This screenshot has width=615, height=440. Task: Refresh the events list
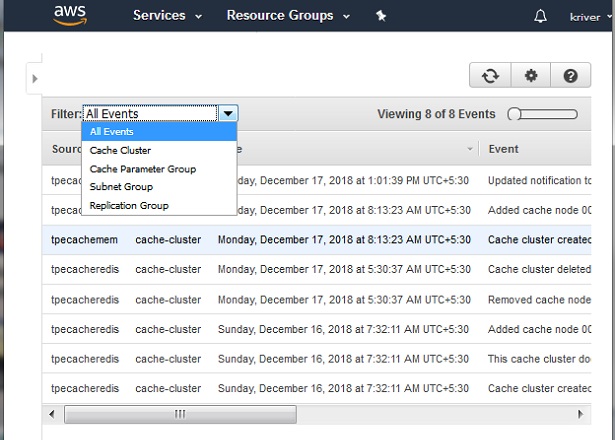(x=490, y=76)
